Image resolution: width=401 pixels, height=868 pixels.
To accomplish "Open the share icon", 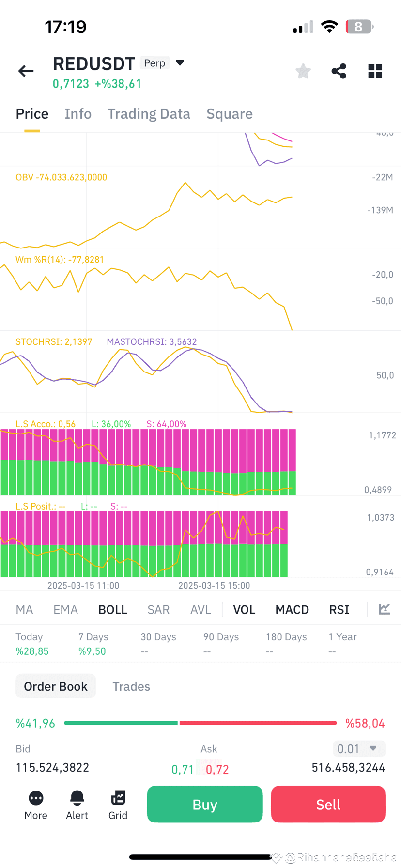I will (339, 71).
